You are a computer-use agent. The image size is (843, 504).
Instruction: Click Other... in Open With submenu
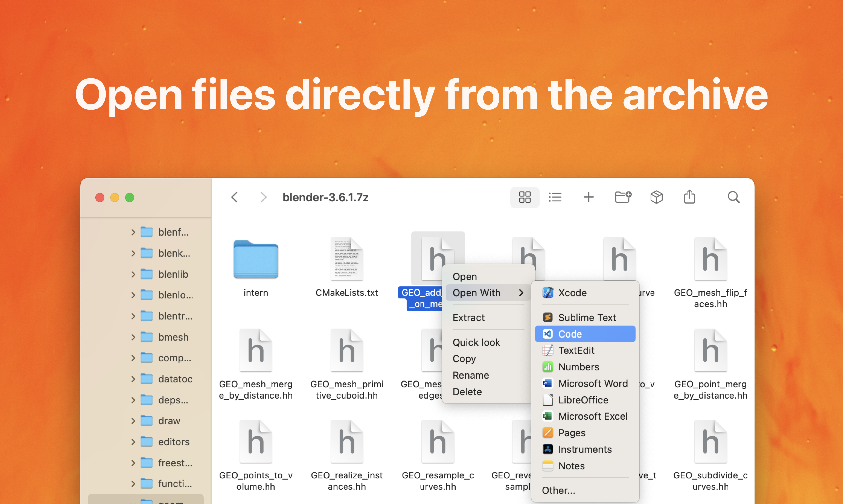tap(585, 490)
